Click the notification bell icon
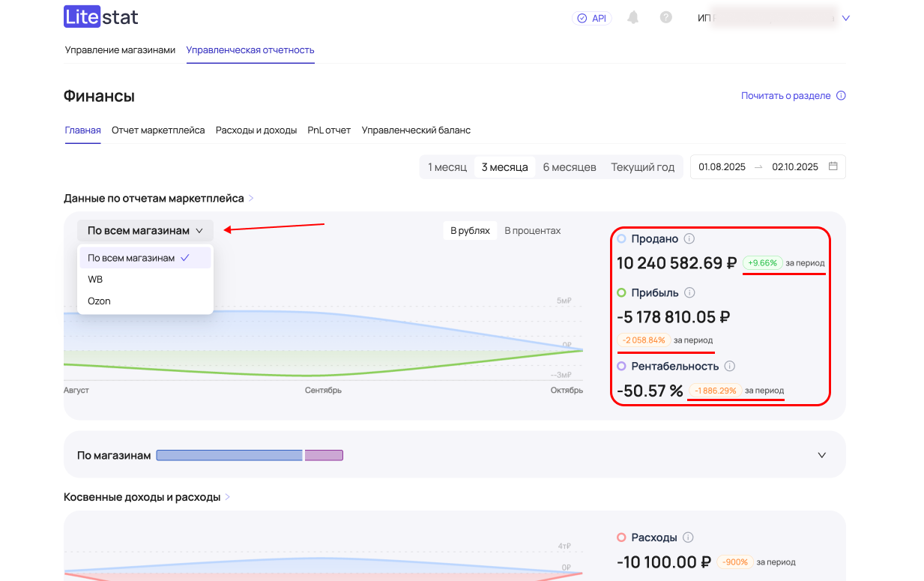 click(633, 18)
